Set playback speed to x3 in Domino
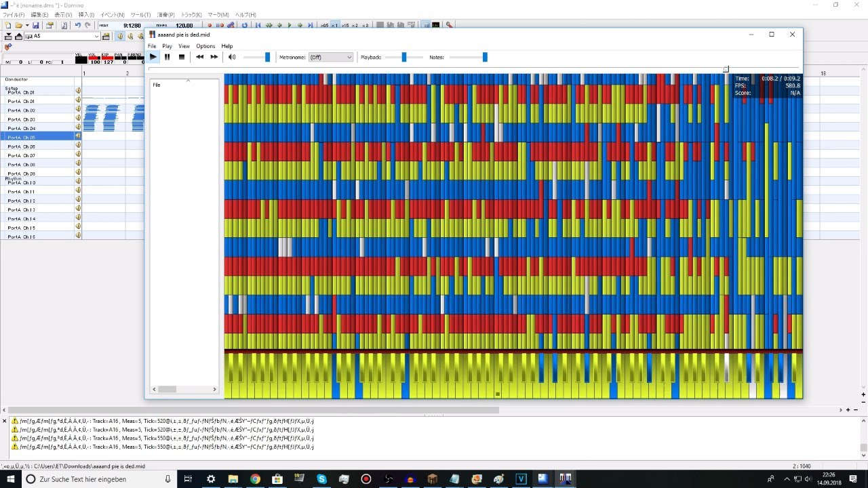The image size is (868, 488). click(x=366, y=25)
